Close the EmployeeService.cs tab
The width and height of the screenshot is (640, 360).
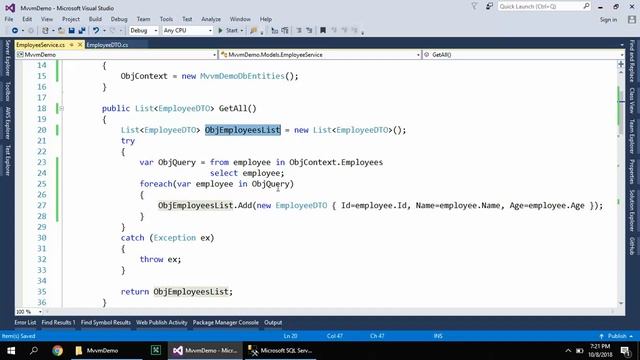pyautogui.click(x=80, y=45)
